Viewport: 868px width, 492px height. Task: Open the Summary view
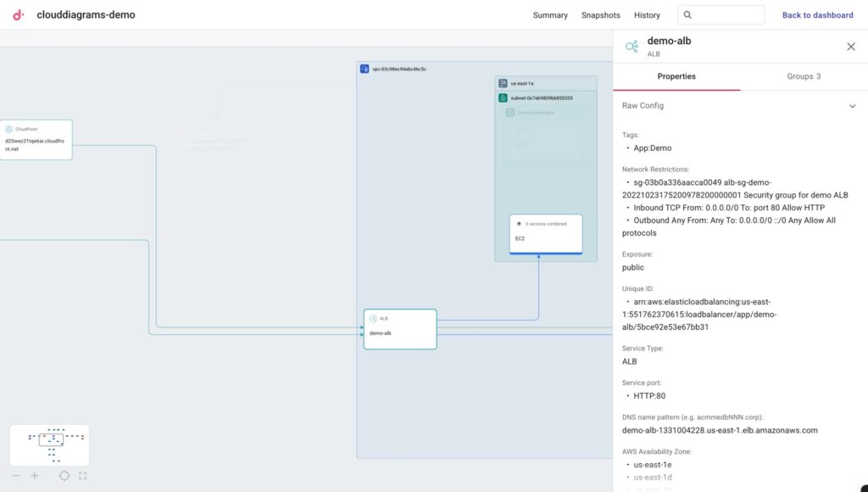(550, 15)
